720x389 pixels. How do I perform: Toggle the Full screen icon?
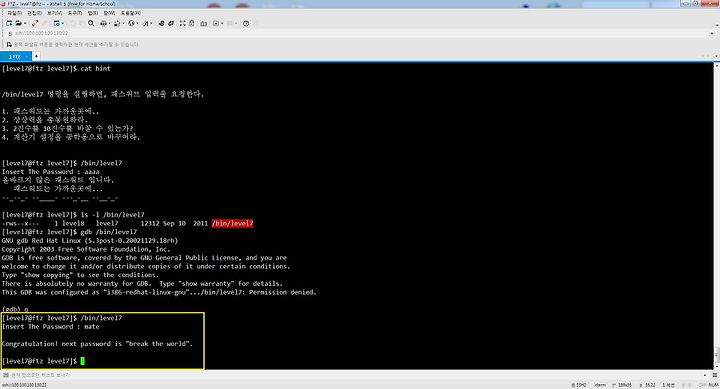click(x=183, y=23)
